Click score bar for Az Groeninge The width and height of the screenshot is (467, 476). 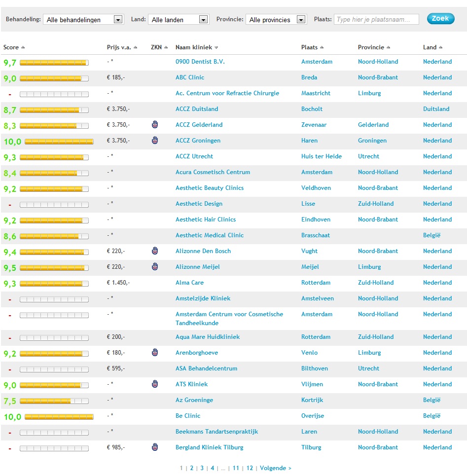(54, 401)
